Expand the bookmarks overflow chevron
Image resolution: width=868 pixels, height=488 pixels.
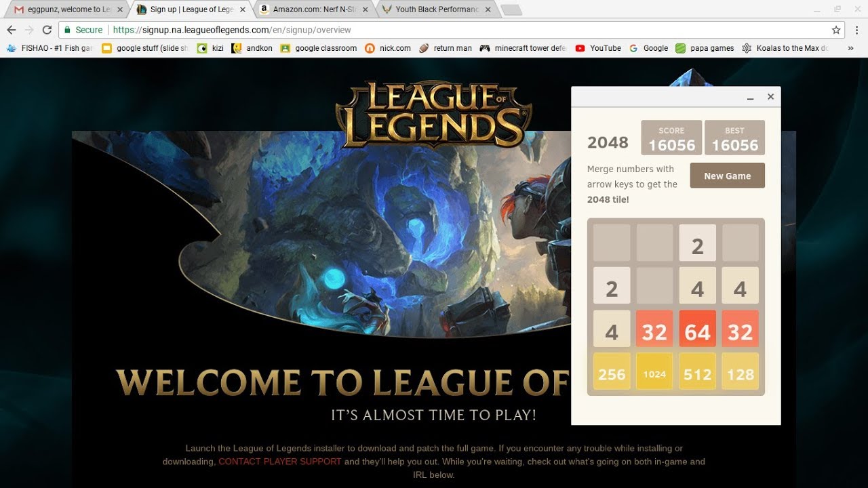850,48
